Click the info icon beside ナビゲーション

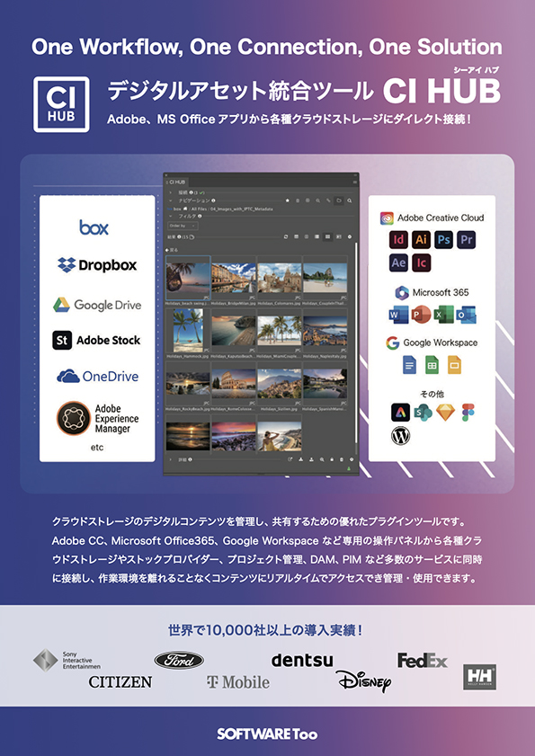coord(213,200)
